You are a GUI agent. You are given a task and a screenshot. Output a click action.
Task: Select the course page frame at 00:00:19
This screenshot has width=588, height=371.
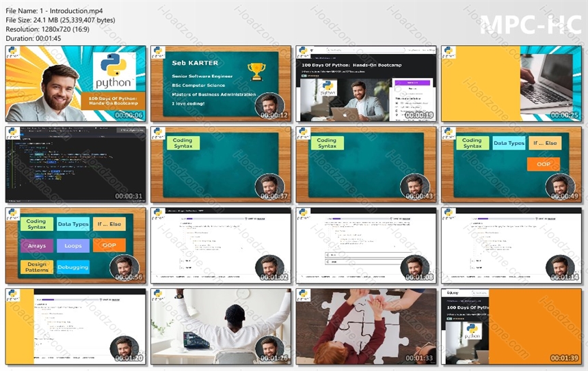(x=366, y=83)
